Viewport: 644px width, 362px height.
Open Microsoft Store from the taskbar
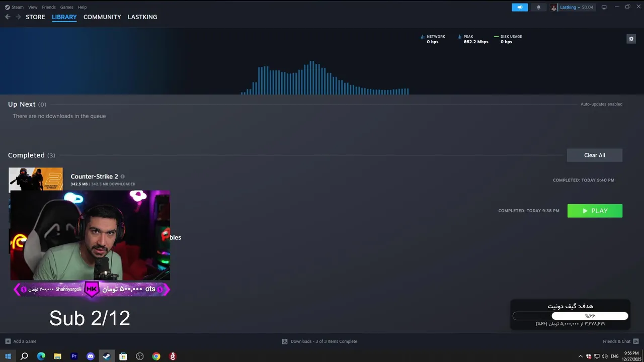(x=123, y=356)
